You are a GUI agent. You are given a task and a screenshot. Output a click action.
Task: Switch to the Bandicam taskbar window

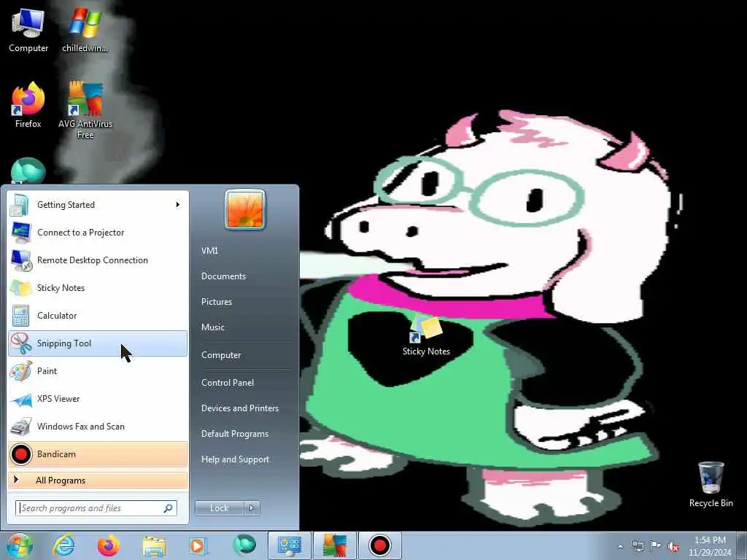click(x=379, y=545)
